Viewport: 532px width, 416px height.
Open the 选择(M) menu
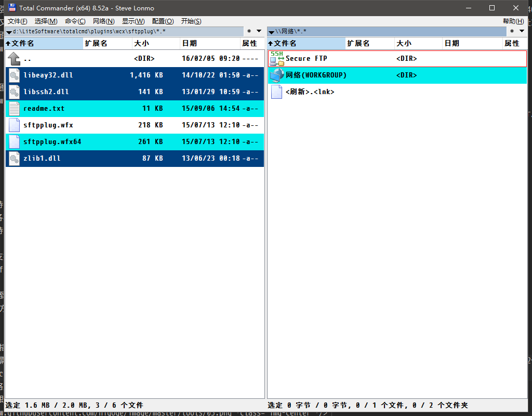[x=46, y=21]
